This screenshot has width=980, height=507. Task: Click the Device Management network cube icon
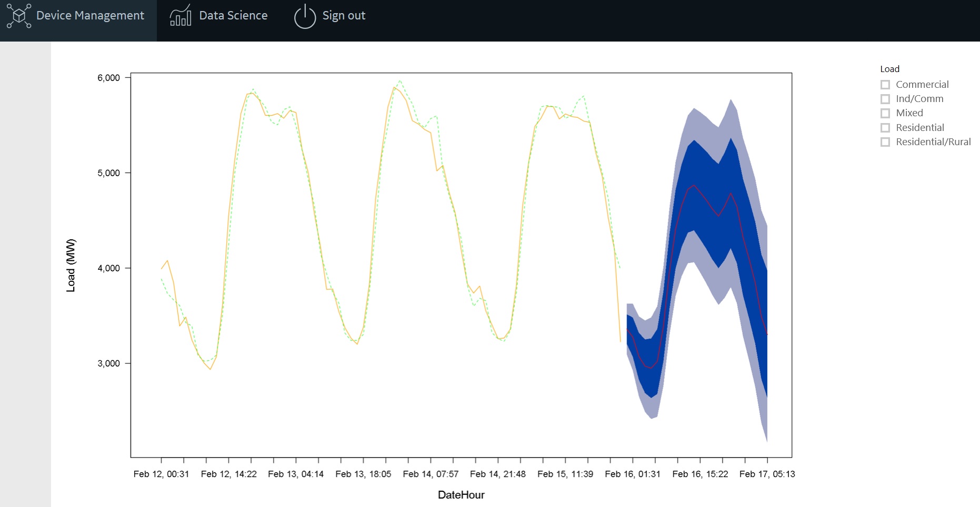click(19, 16)
